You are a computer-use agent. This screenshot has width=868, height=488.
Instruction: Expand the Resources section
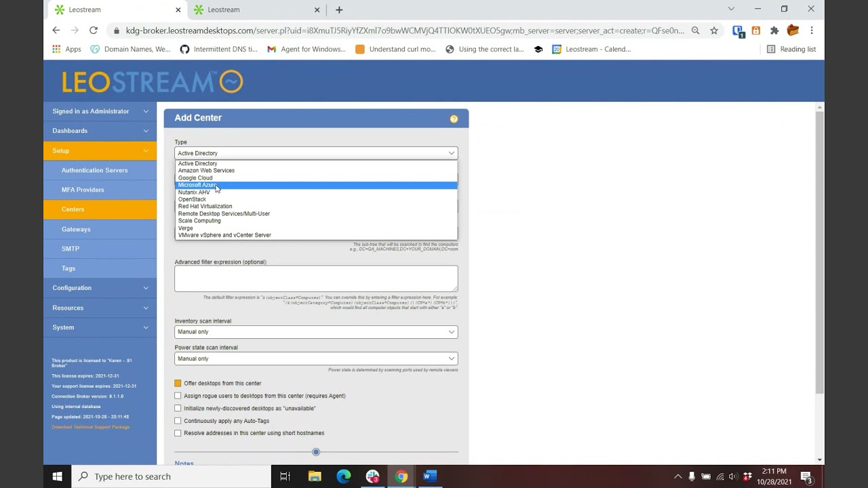(100, 308)
